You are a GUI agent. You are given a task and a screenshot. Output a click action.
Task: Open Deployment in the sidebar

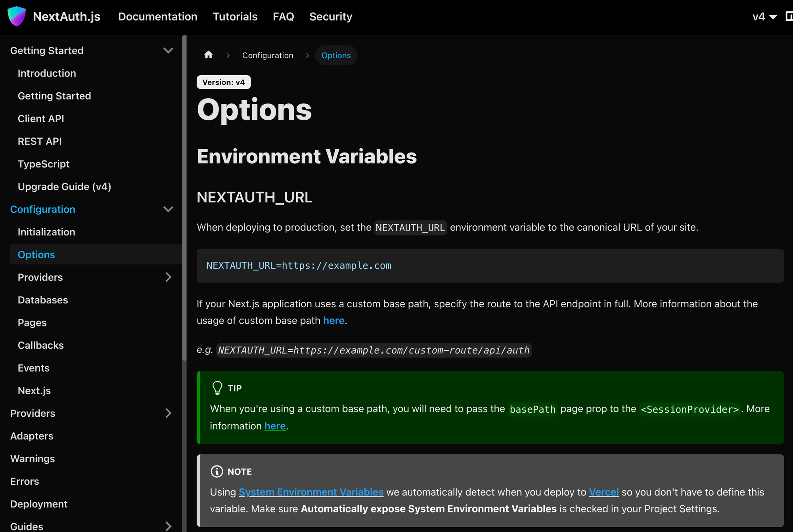39,504
